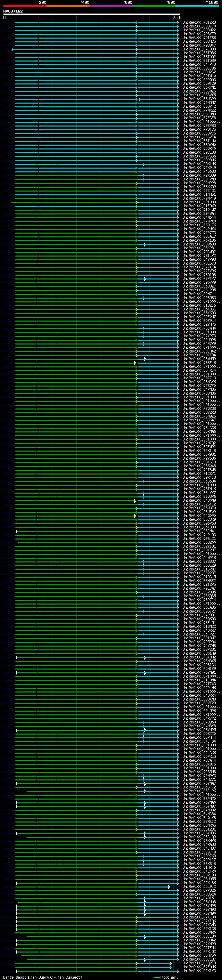This screenshot has width=222, height=980.
Task: Open hit UniRef100_P93847
Action: (x=199, y=45)
